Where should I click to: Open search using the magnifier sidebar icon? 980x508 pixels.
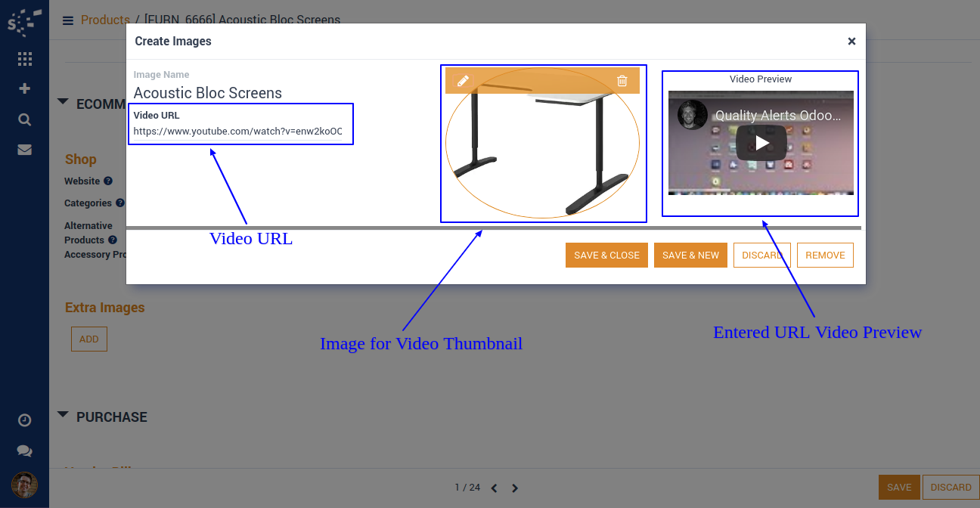pos(24,119)
